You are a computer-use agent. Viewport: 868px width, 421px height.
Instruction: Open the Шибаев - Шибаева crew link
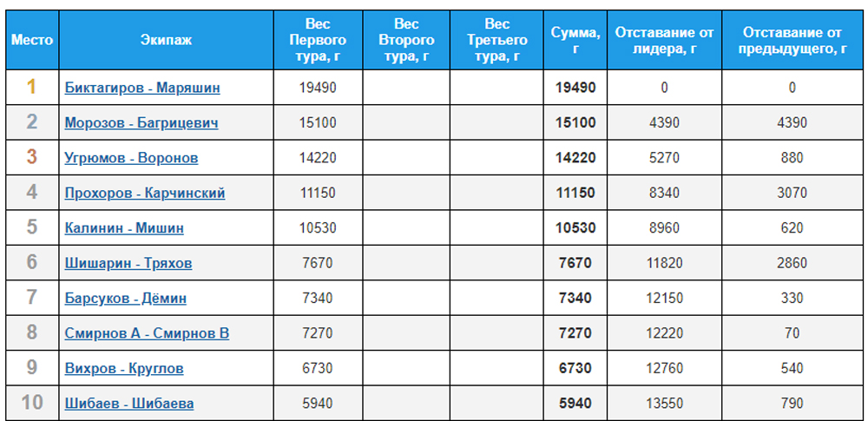(x=129, y=404)
